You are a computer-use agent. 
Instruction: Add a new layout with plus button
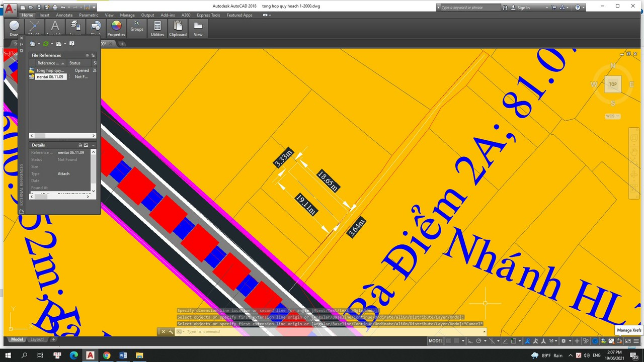pyautogui.click(x=54, y=339)
